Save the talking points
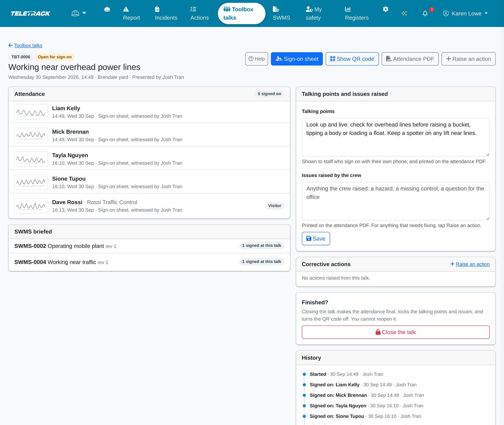This screenshot has width=504, height=425. pyautogui.click(x=316, y=239)
